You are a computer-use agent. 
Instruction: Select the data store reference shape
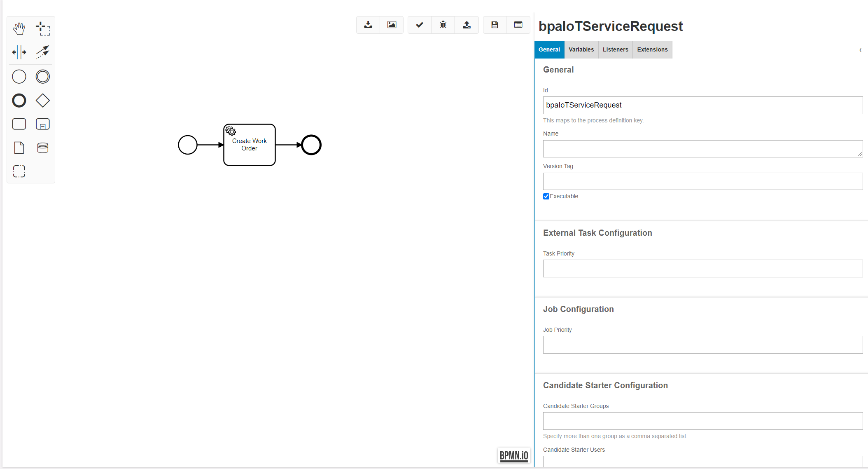tap(42, 148)
